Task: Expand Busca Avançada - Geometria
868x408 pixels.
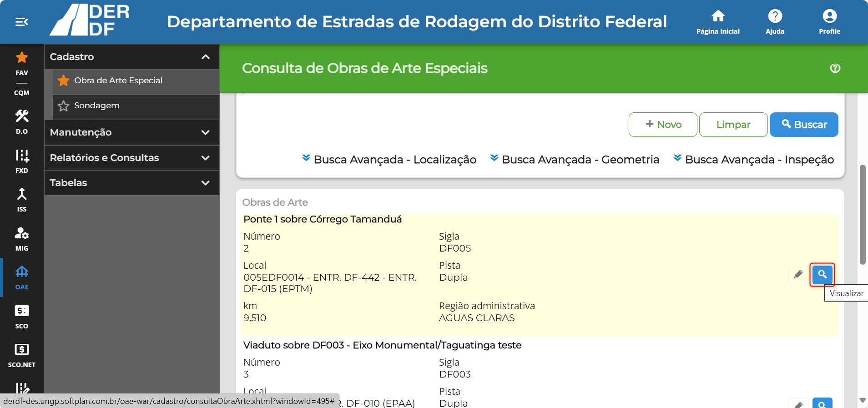Action: pos(575,160)
